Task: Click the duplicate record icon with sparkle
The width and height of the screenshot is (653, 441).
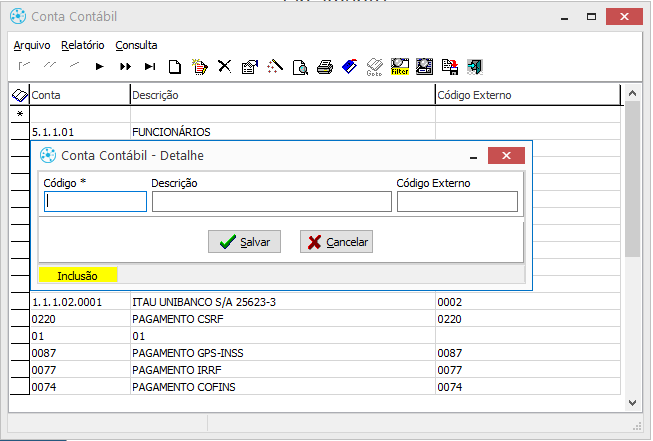Action: [200, 67]
